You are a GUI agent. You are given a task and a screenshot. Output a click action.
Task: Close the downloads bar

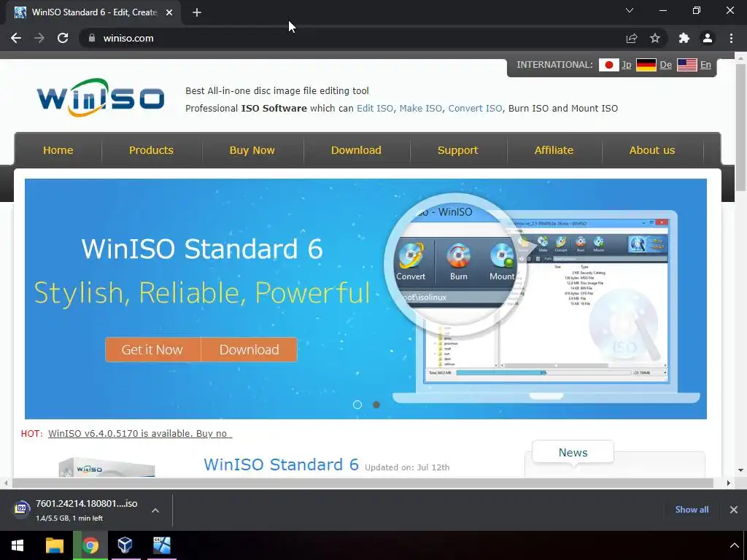click(734, 510)
